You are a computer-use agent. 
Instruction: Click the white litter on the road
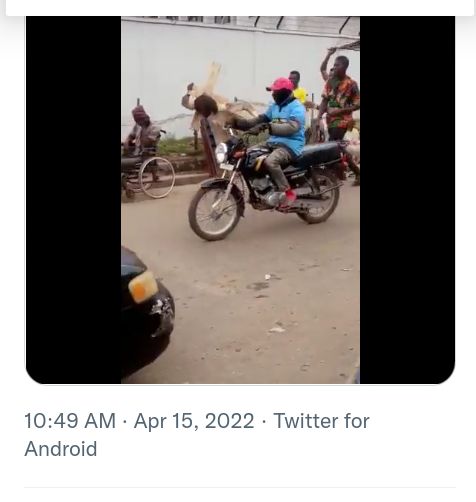[277, 329]
